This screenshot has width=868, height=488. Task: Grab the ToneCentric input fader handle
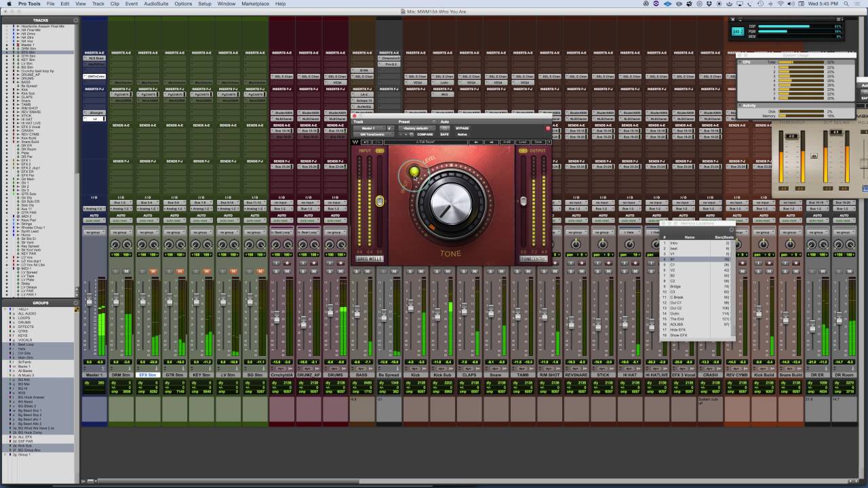pyautogui.click(x=380, y=201)
